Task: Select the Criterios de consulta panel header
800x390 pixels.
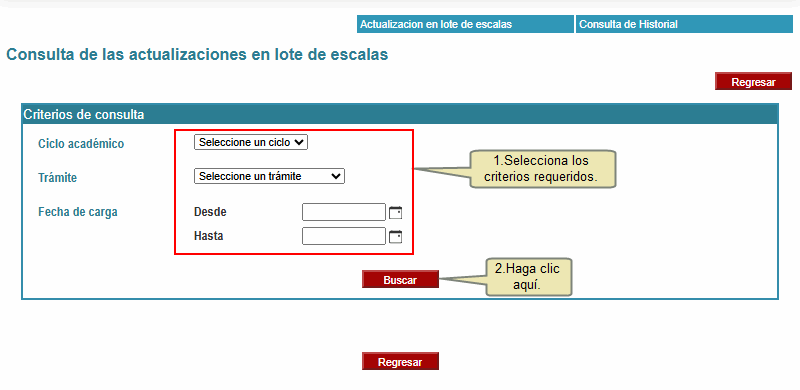Action: [400, 114]
